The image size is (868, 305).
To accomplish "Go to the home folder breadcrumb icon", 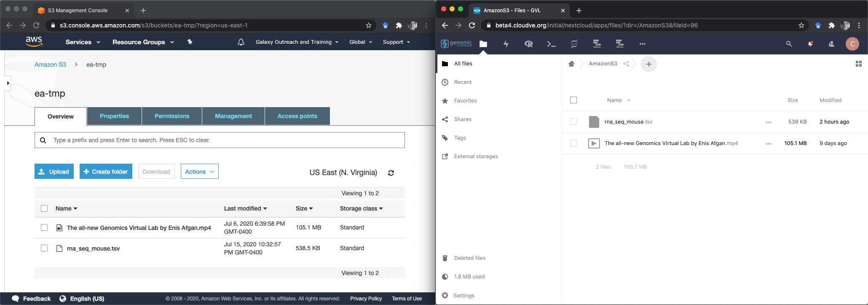I will [571, 64].
